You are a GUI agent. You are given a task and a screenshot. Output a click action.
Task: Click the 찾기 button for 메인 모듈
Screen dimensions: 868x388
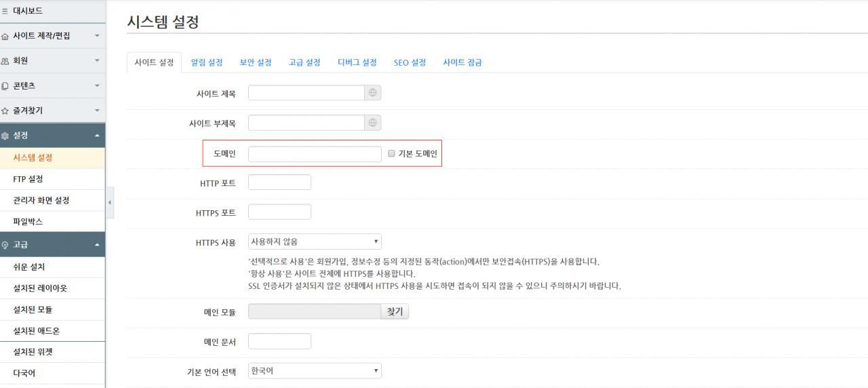tap(395, 311)
